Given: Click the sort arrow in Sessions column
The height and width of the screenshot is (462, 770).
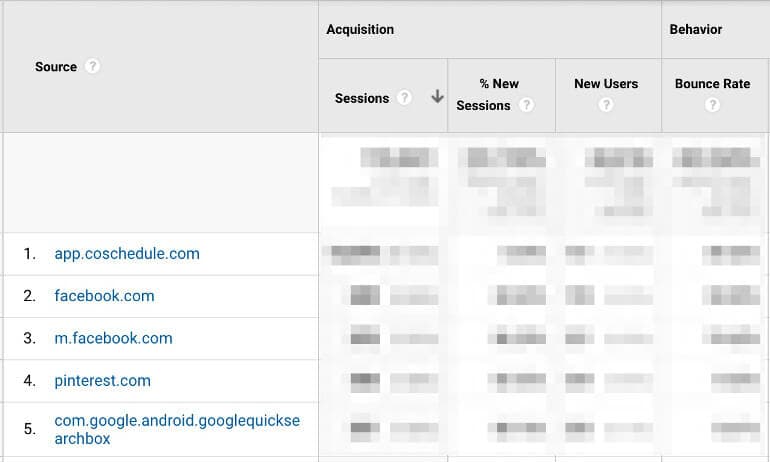Looking at the screenshot, I should (x=437, y=97).
